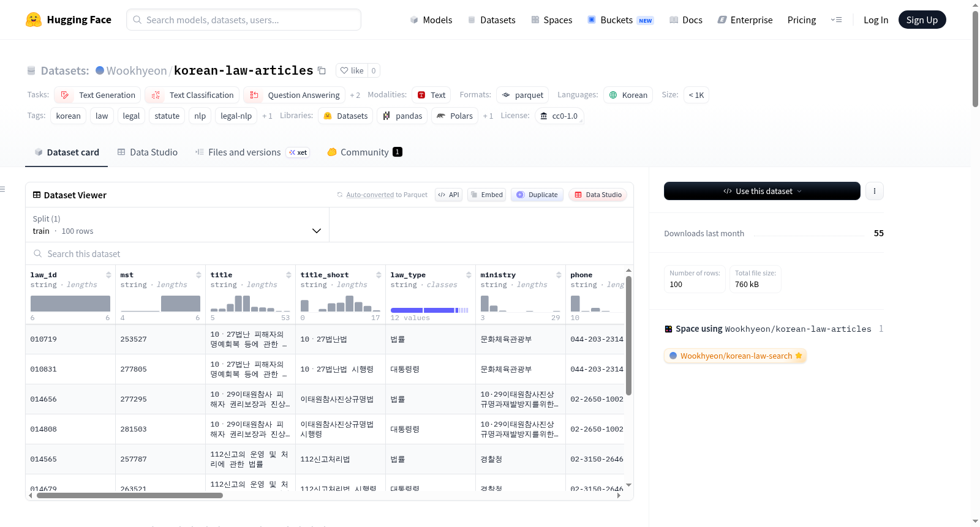The width and height of the screenshot is (980, 527).
Task: Switch to the Data Studio tab
Action: (147, 152)
